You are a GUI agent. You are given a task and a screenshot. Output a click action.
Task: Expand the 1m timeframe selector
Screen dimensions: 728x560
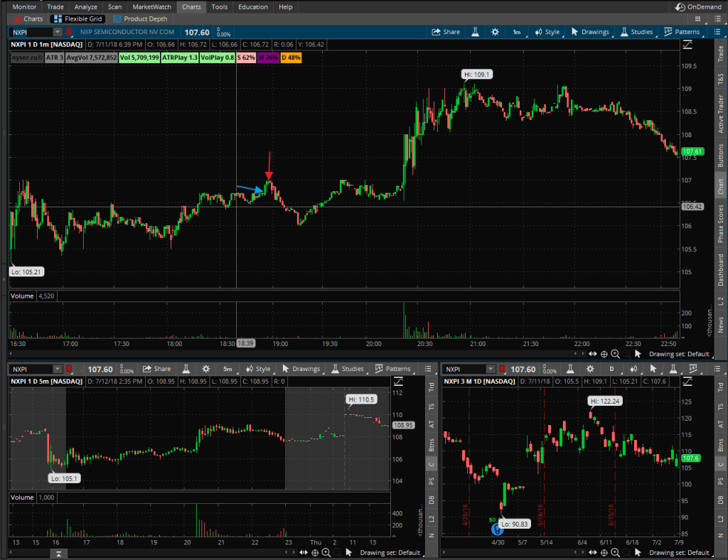point(517,32)
